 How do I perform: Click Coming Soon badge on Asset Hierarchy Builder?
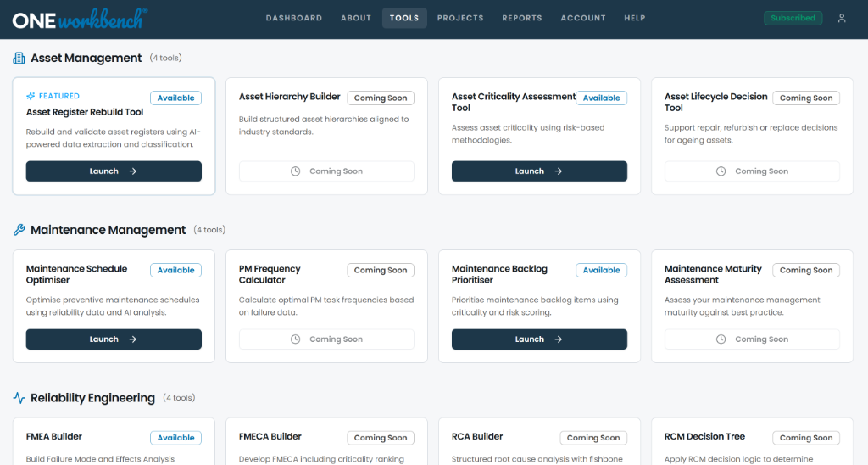pyautogui.click(x=381, y=98)
